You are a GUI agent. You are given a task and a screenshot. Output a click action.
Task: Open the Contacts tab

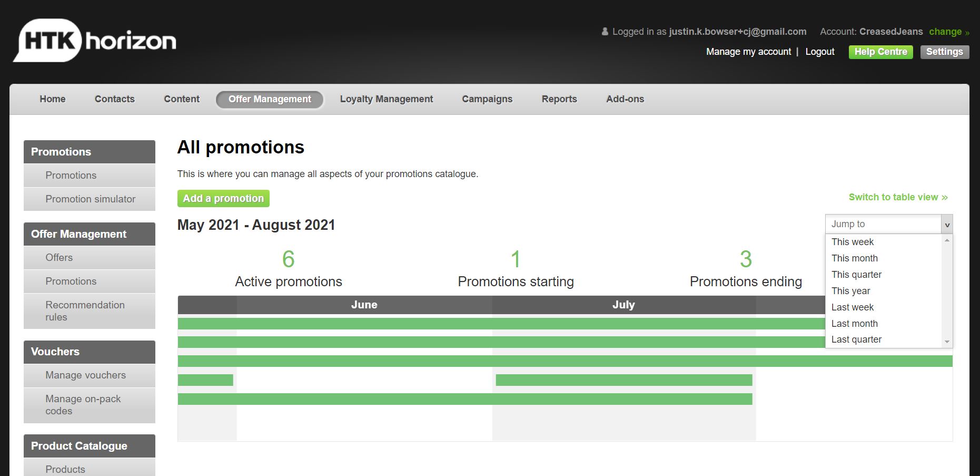pos(115,99)
